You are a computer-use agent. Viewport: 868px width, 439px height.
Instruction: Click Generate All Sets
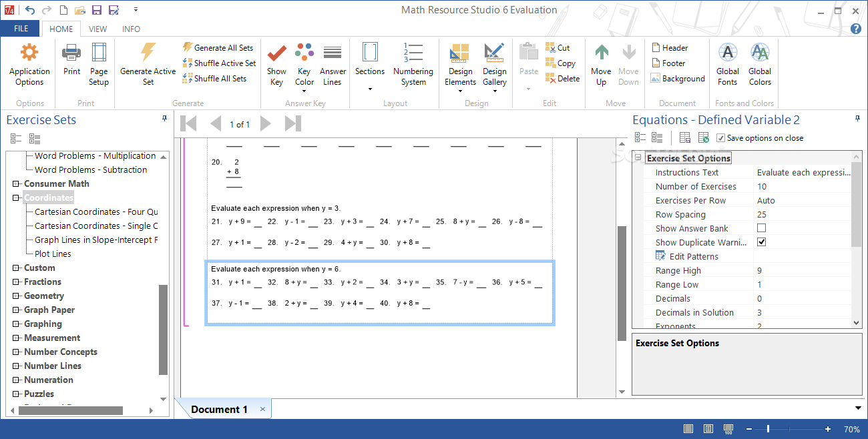218,48
